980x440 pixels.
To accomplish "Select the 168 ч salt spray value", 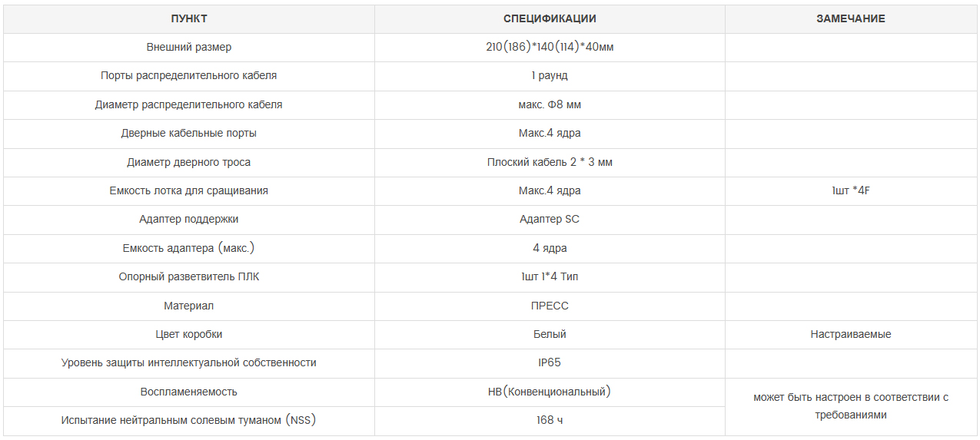I will [550, 420].
